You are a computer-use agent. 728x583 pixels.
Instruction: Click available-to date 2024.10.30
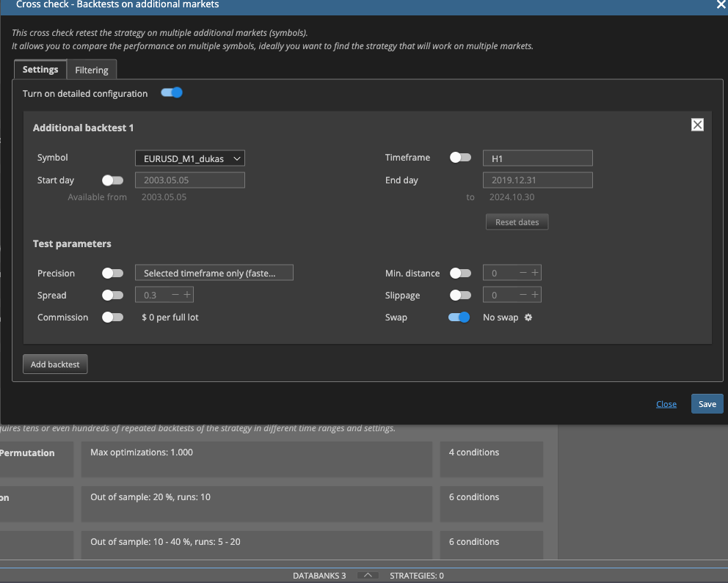pos(512,197)
